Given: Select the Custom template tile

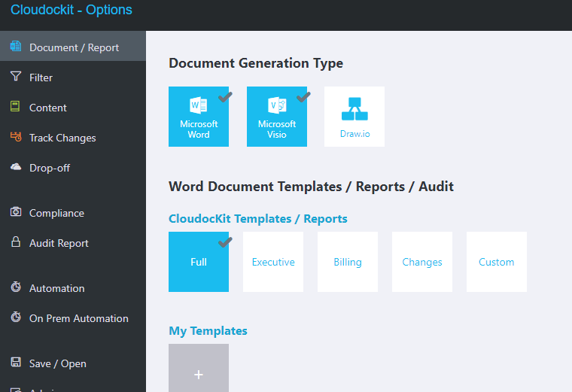Looking at the screenshot, I should [x=497, y=262].
